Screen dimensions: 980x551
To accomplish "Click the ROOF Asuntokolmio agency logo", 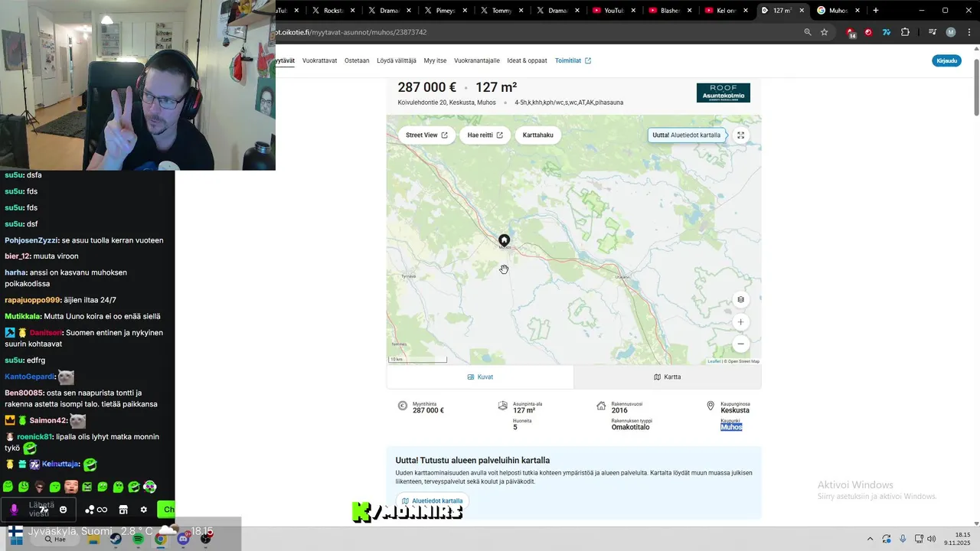I will pyautogui.click(x=724, y=93).
